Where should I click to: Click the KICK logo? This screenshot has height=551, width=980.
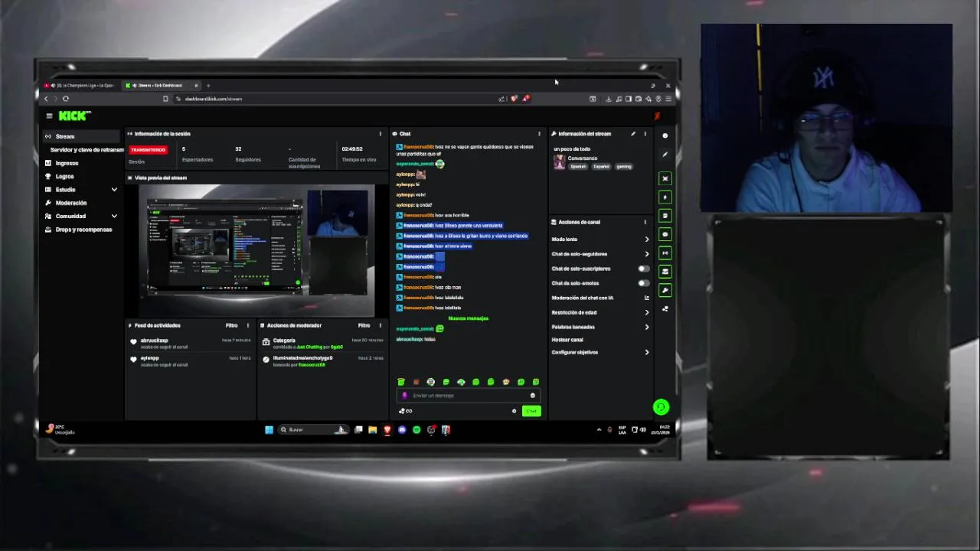pos(74,116)
